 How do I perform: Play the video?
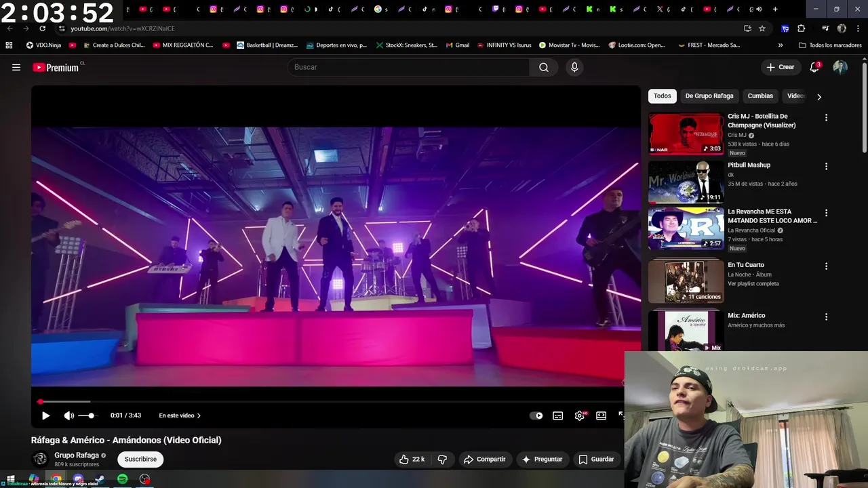pos(45,415)
